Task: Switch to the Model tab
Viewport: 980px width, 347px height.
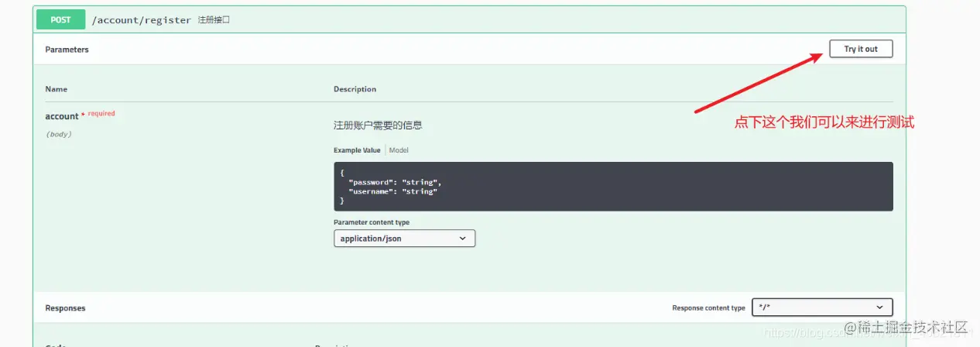Action: click(x=399, y=150)
